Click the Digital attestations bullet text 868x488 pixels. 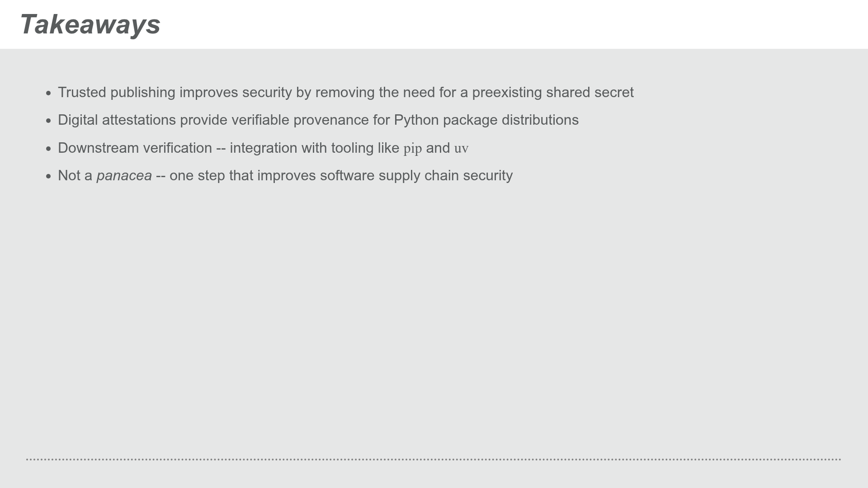318,120
